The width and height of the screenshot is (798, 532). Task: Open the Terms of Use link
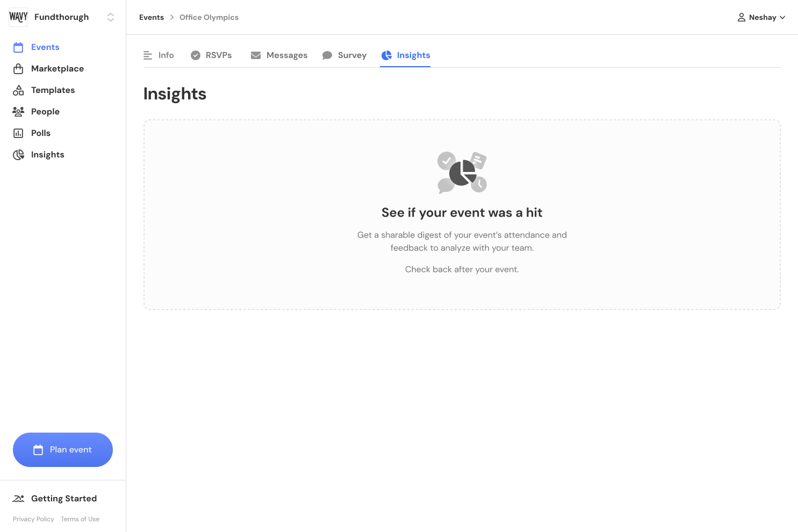coord(80,519)
